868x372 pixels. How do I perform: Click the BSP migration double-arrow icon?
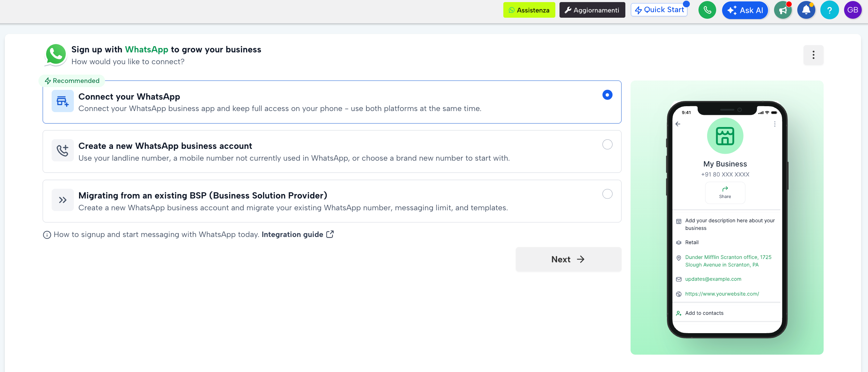(62, 200)
